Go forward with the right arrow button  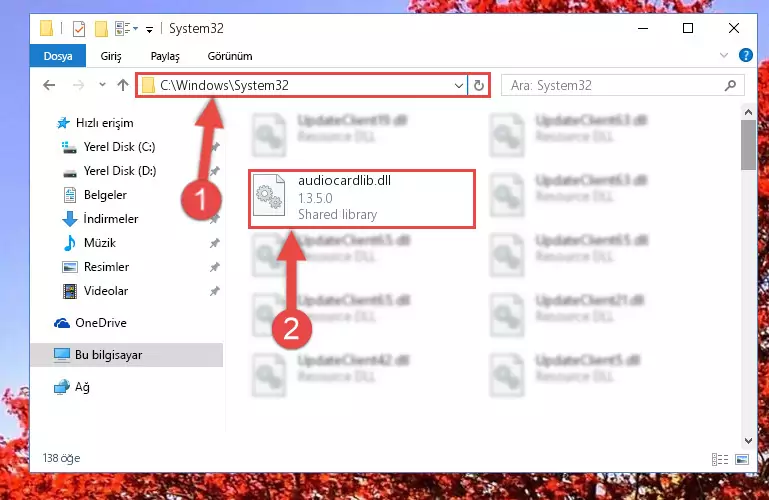[x=78, y=85]
